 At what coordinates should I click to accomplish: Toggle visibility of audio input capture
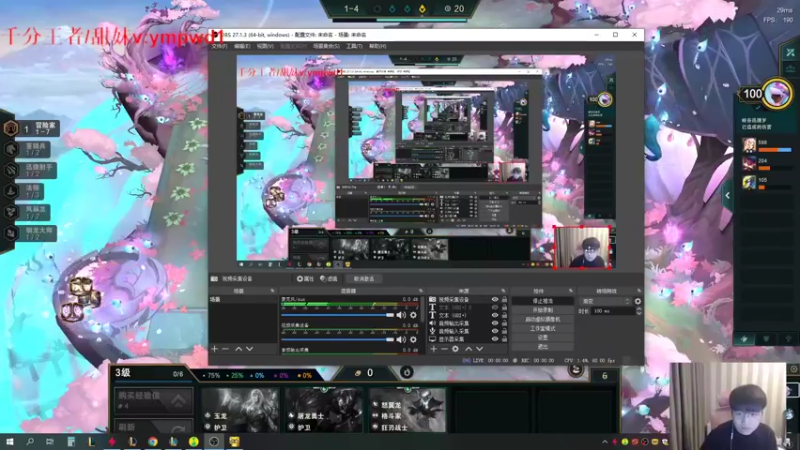494,331
